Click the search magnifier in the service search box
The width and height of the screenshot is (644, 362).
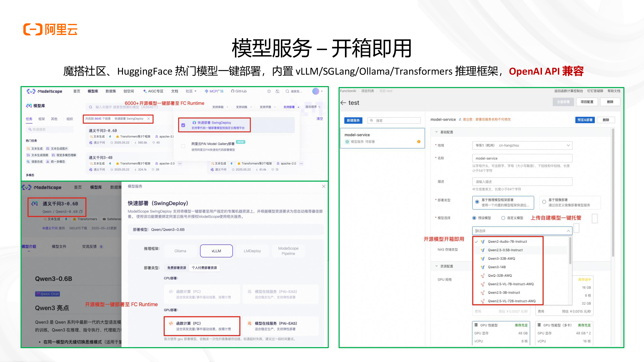click(x=372, y=120)
